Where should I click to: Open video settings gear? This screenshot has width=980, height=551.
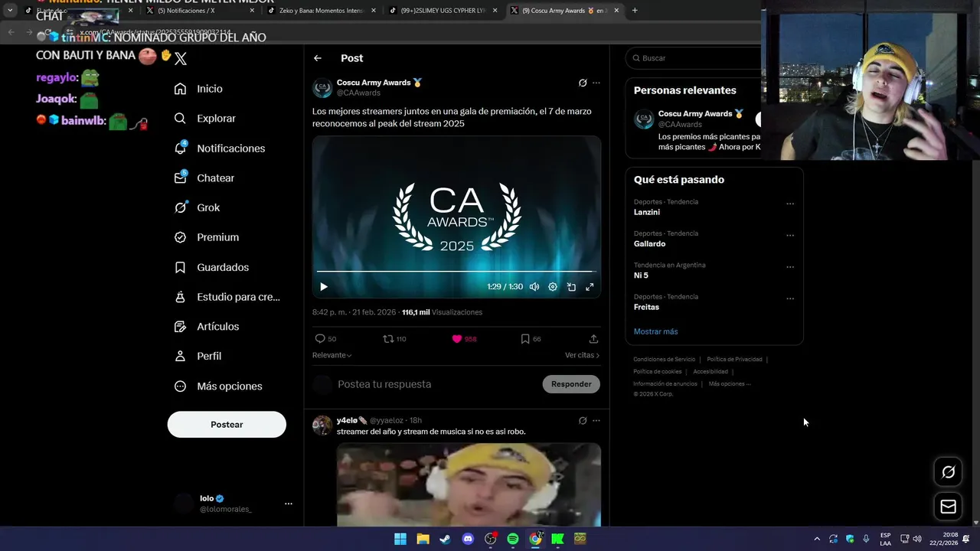[553, 287]
